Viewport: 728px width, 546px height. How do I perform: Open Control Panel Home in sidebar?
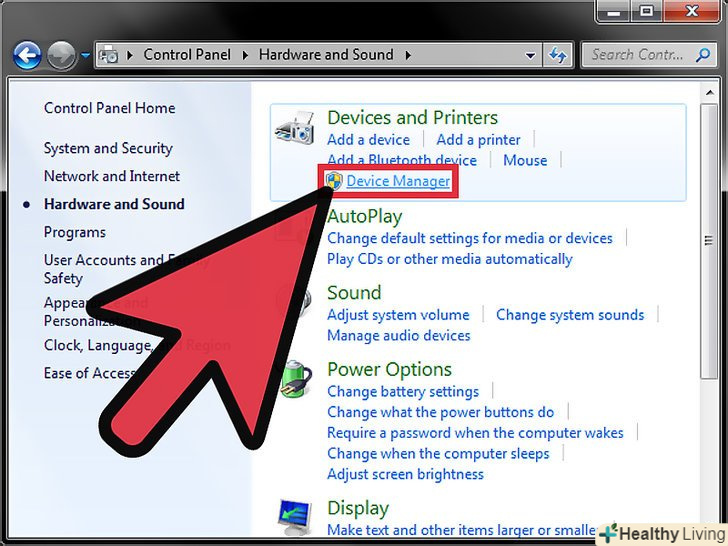110,108
